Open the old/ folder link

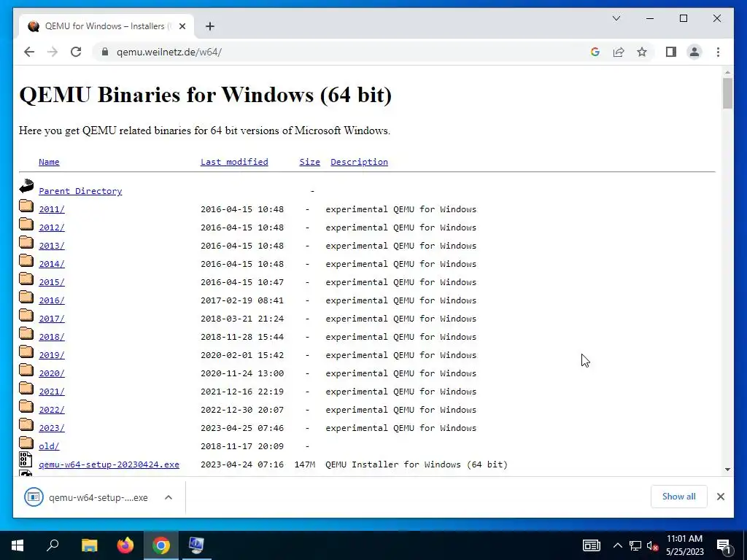pos(49,446)
